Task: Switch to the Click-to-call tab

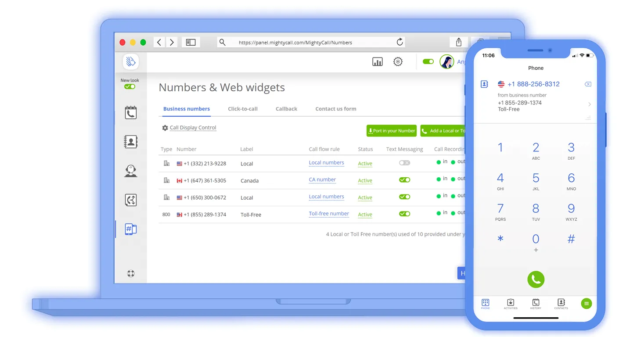Action: pyautogui.click(x=243, y=109)
